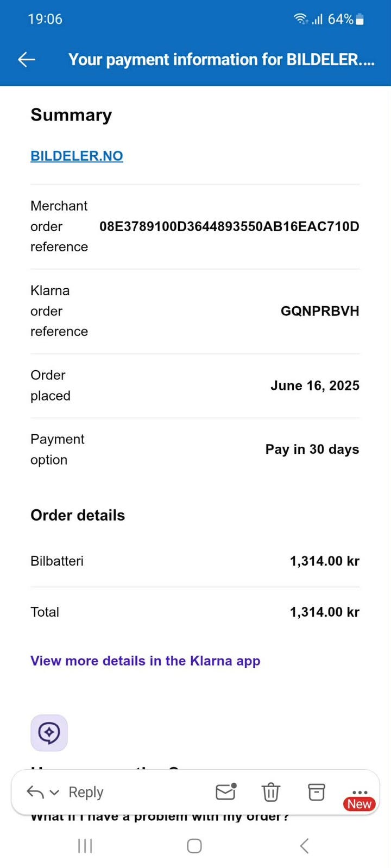The image size is (391, 868).
Task: Tap the reply arrow icon
Action: (x=35, y=793)
